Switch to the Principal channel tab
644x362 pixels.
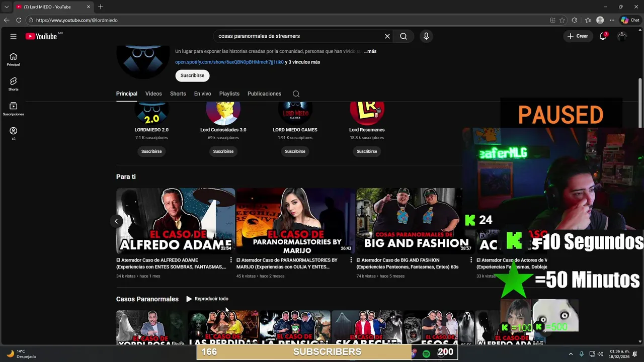127,94
